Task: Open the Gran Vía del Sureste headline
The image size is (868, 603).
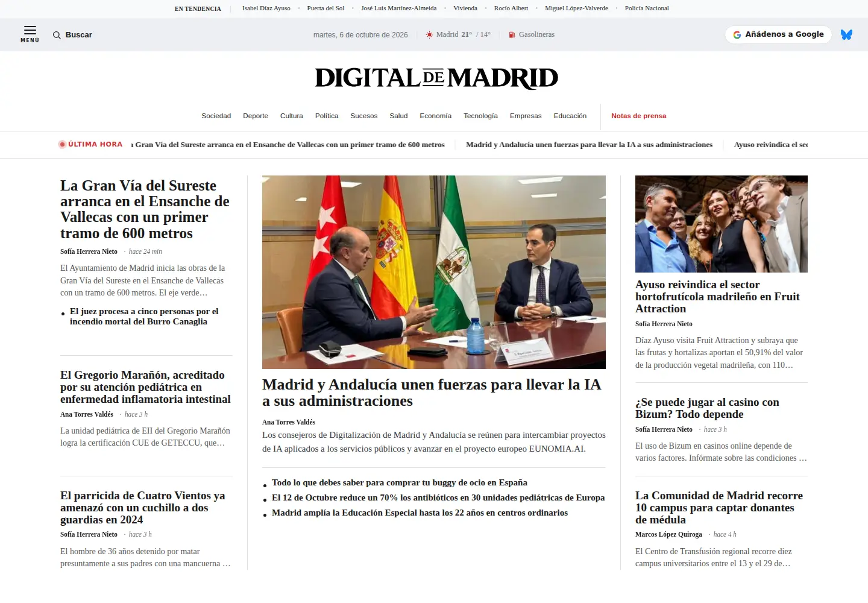Action: tap(145, 209)
